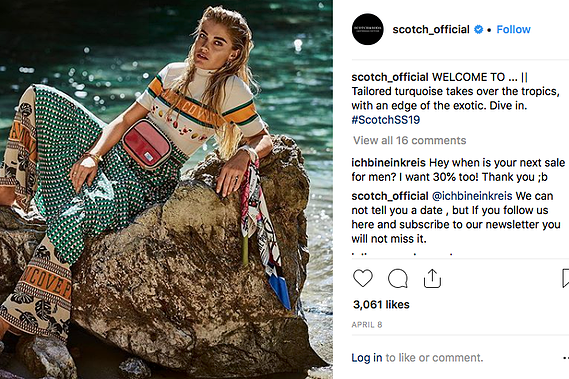Click Log in to like or comment
This screenshot has width=569, height=379.
[x=367, y=358]
